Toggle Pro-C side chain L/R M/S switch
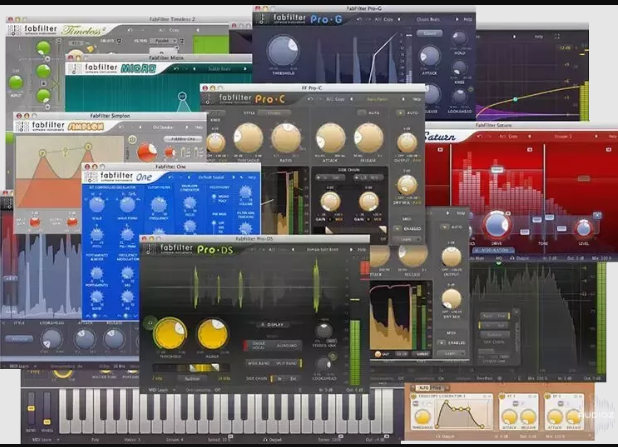The image size is (618, 447). coord(368,178)
